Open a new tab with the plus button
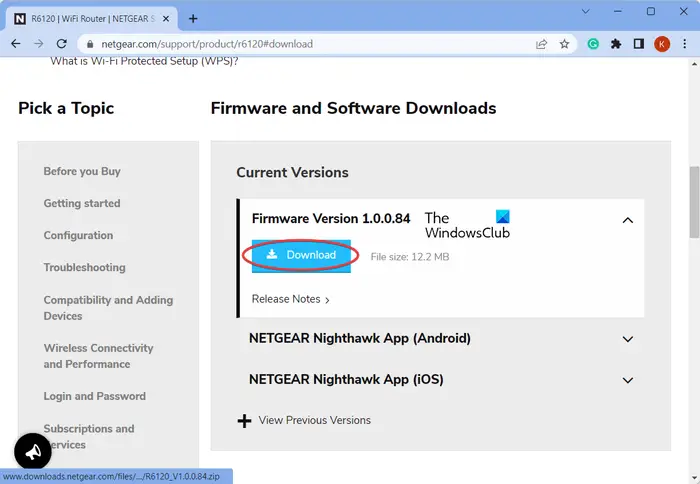The image size is (700, 484). (x=193, y=19)
